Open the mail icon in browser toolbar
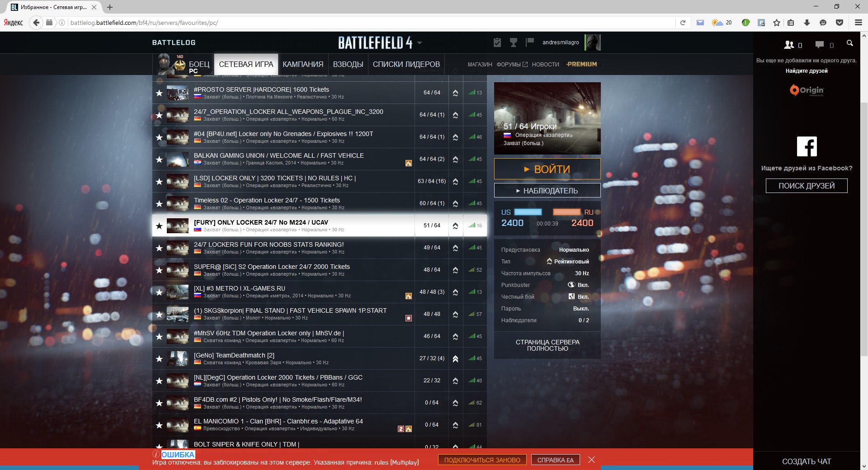868x470 pixels. [x=700, y=23]
